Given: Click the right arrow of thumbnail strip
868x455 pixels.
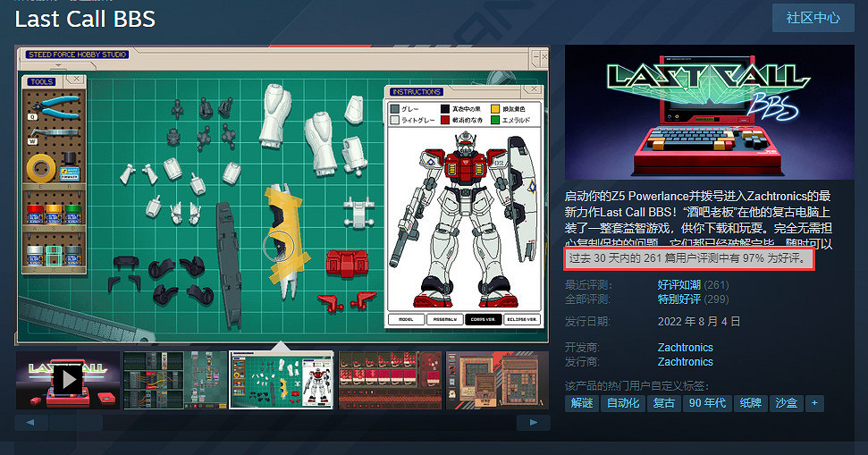Looking at the screenshot, I should click(x=533, y=422).
